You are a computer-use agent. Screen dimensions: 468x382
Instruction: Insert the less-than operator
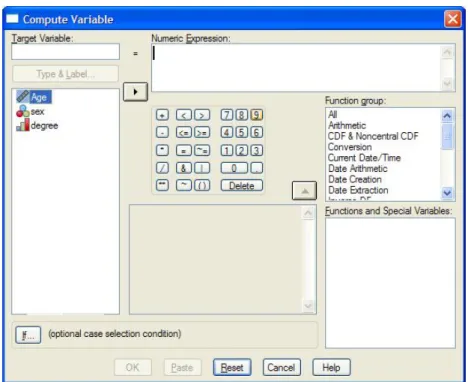point(184,115)
